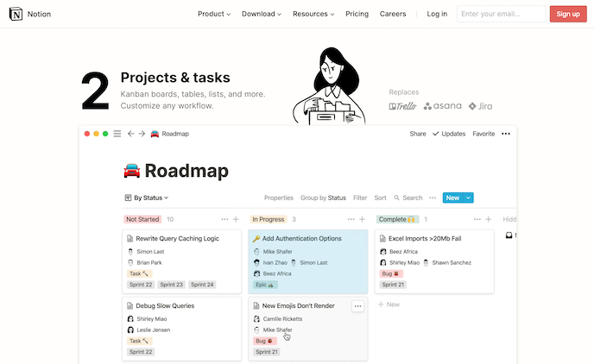Add a card with plus in Not Started column
This screenshot has height=364, width=594.
236,220
